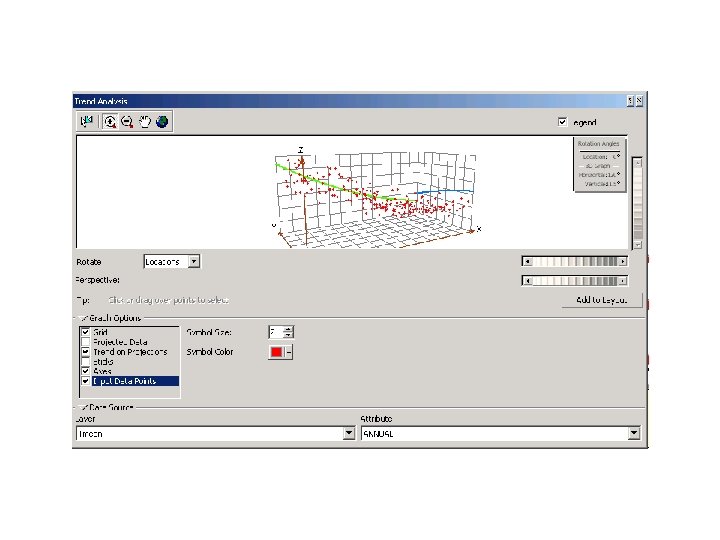
Task: Activate the zoom out magnifier tool
Action: pyautogui.click(x=127, y=121)
